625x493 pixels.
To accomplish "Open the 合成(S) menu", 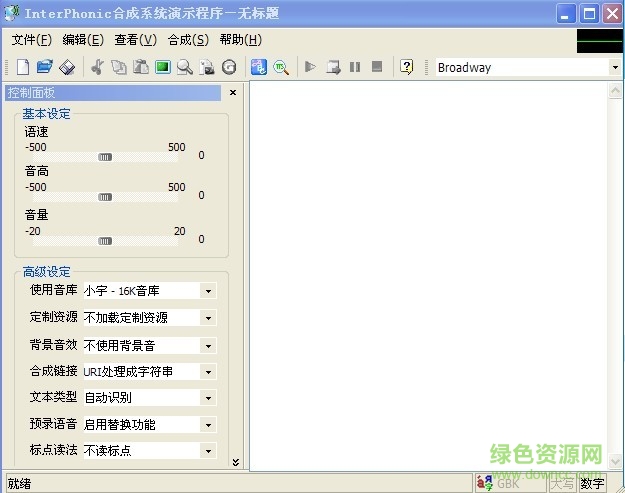I will click(188, 40).
